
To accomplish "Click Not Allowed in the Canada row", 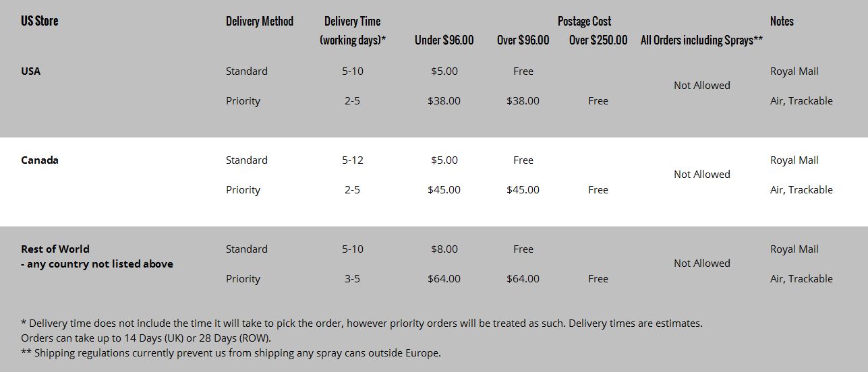I will point(701,174).
